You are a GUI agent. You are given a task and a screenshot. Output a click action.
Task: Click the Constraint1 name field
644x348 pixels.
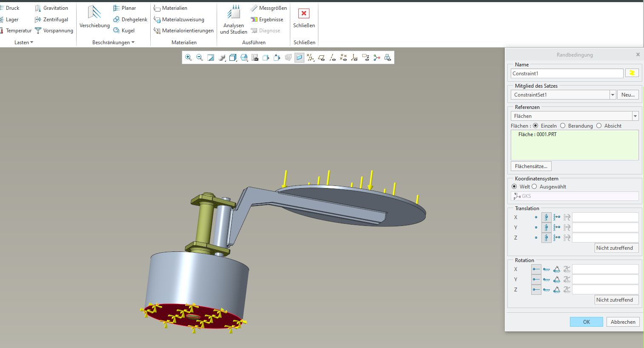[567, 73]
